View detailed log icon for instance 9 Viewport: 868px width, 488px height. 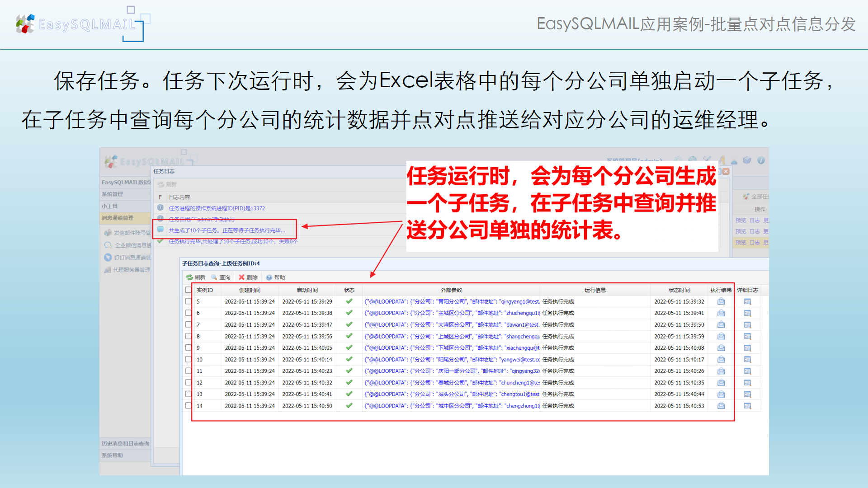pos(747,348)
